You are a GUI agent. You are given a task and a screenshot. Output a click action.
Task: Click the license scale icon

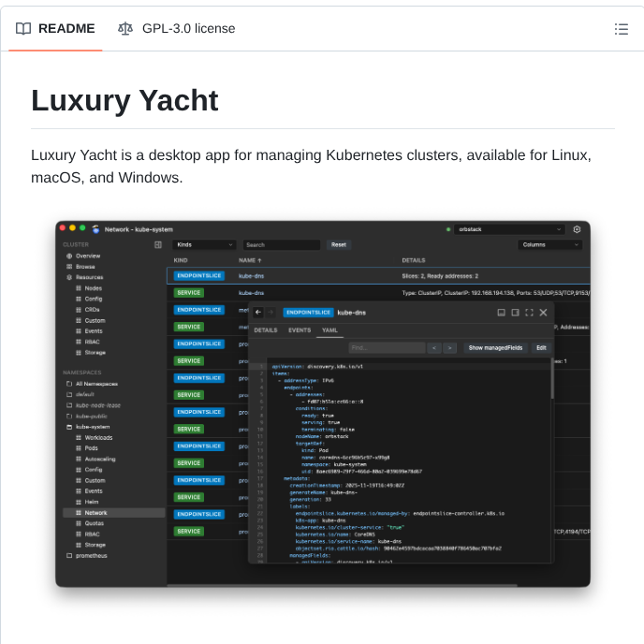pos(125,29)
